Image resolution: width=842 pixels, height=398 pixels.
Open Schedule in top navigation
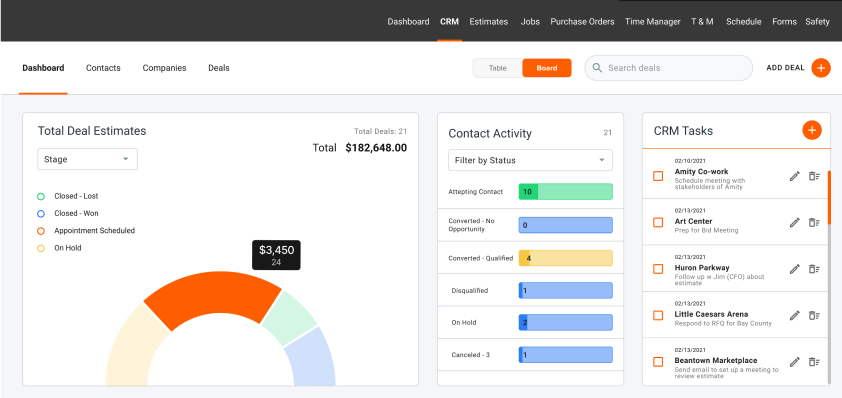(744, 21)
